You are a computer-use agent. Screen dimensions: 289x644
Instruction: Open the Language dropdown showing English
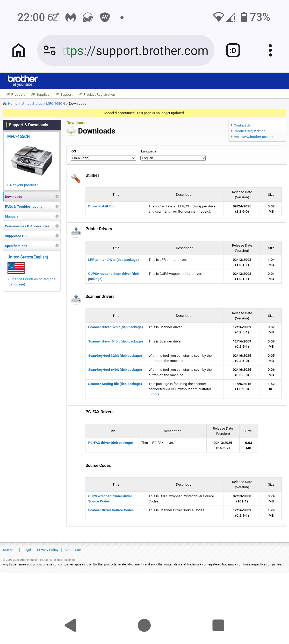[173, 158]
